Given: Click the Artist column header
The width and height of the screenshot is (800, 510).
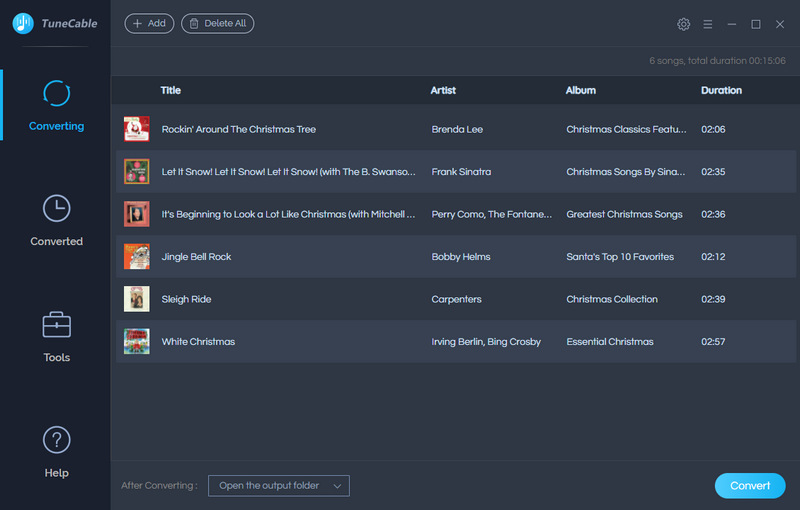Looking at the screenshot, I should [x=443, y=90].
